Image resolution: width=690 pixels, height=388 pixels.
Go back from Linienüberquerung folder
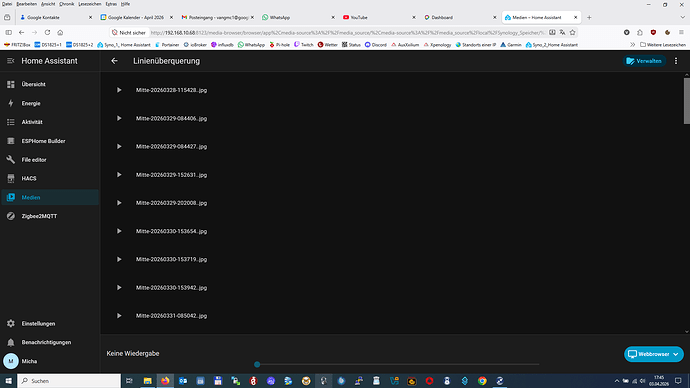tap(114, 61)
